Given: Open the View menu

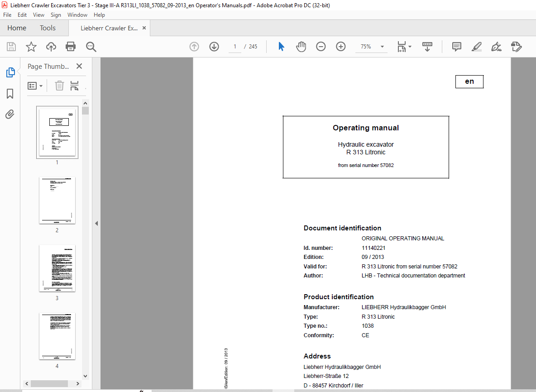Looking at the screenshot, I should point(38,15).
